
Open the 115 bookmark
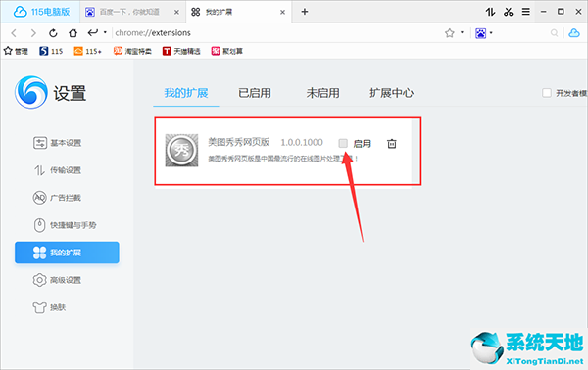coord(51,51)
